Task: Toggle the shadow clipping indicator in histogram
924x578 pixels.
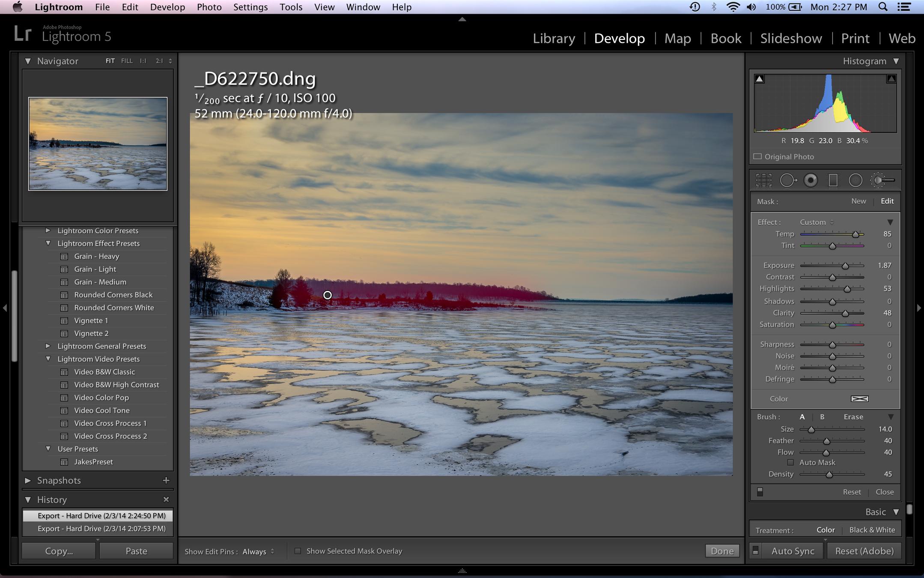Action: (760, 79)
